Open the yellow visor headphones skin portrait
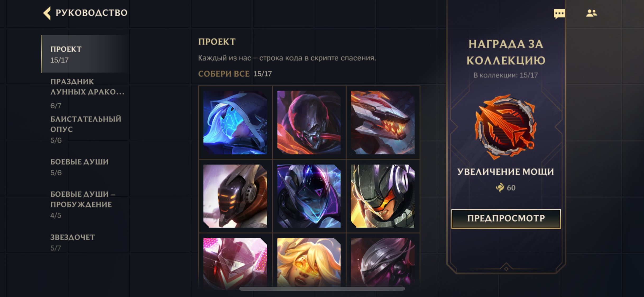Screen dimensions: 644x297 (383, 196)
